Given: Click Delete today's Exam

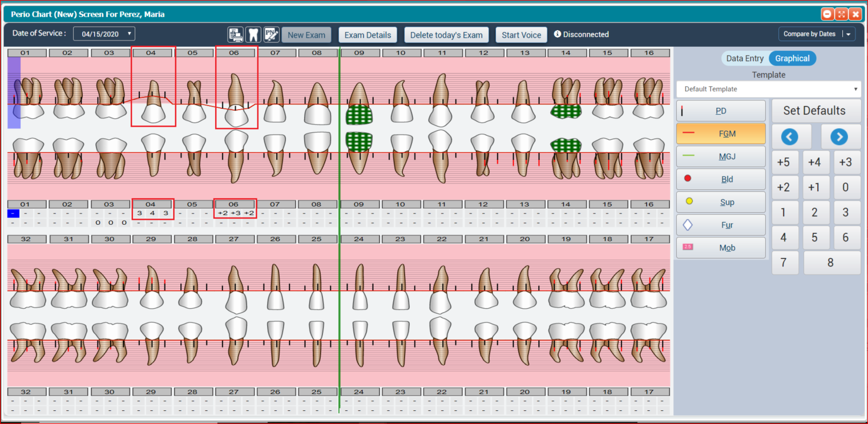Looking at the screenshot, I should click(x=446, y=35).
